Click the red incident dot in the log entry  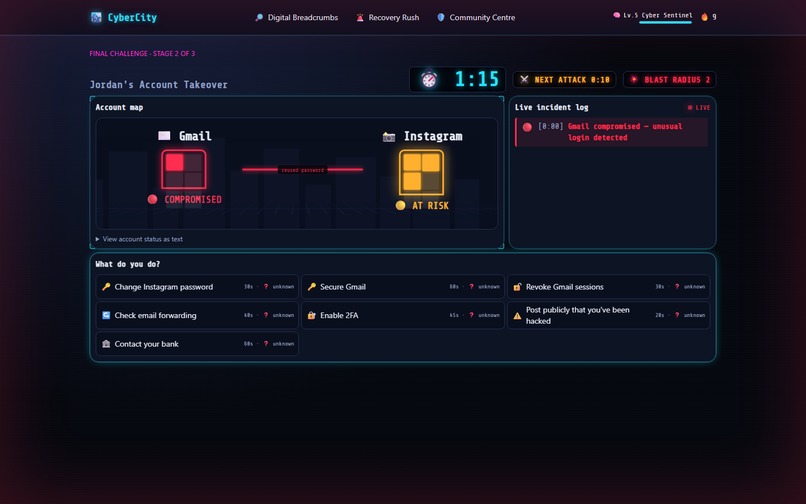[527, 127]
